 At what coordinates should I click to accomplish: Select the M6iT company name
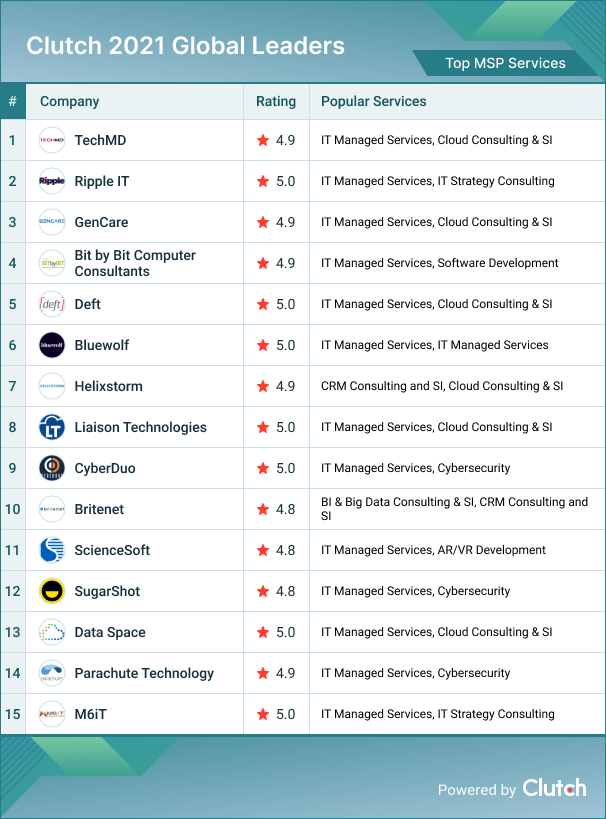(x=90, y=714)
